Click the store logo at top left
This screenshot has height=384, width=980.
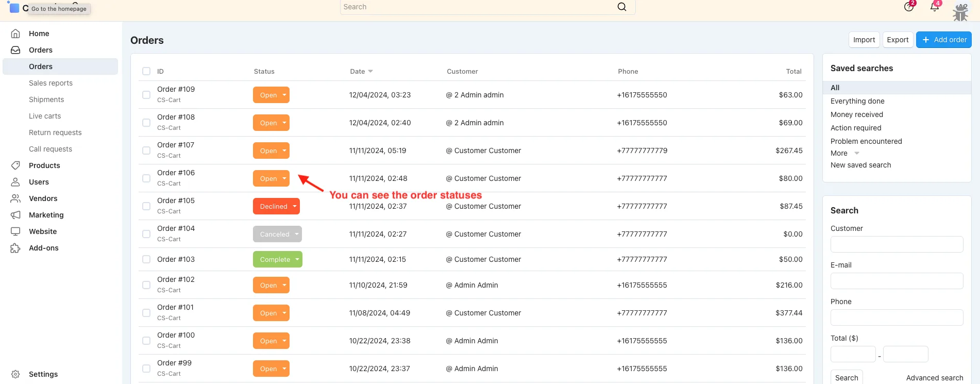pyautogui.click(x=14, y=8)
